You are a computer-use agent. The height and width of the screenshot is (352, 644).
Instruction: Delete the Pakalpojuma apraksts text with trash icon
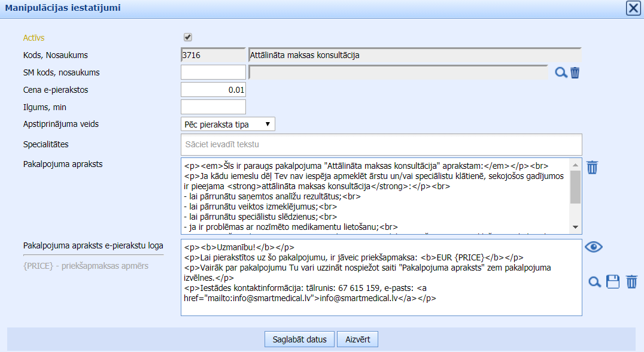592,167
